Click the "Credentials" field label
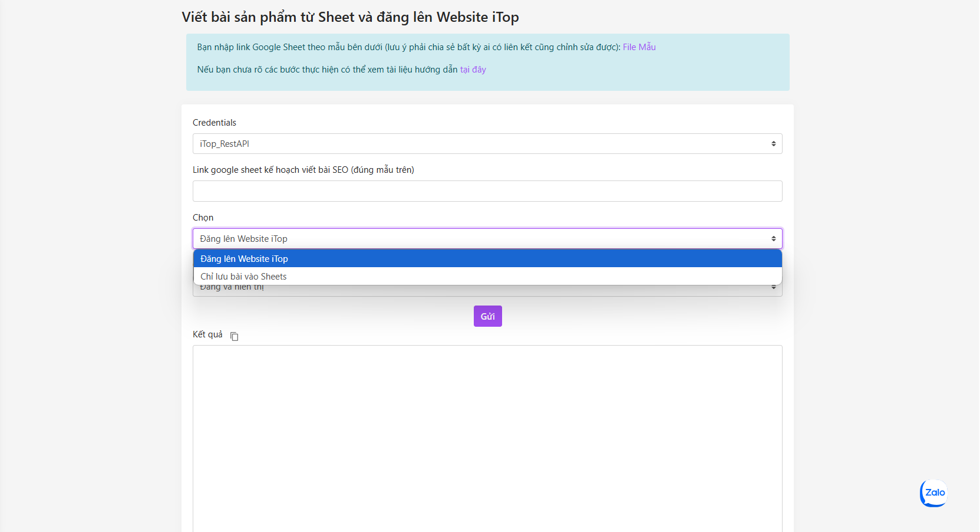The width and height of the screenshot is (980, 532). tap(214, 123)
